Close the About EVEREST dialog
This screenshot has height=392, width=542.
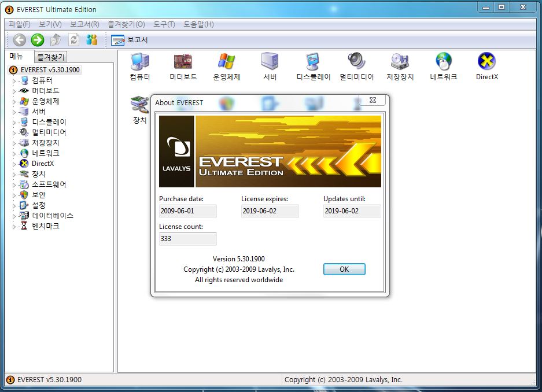coord(373,100)
